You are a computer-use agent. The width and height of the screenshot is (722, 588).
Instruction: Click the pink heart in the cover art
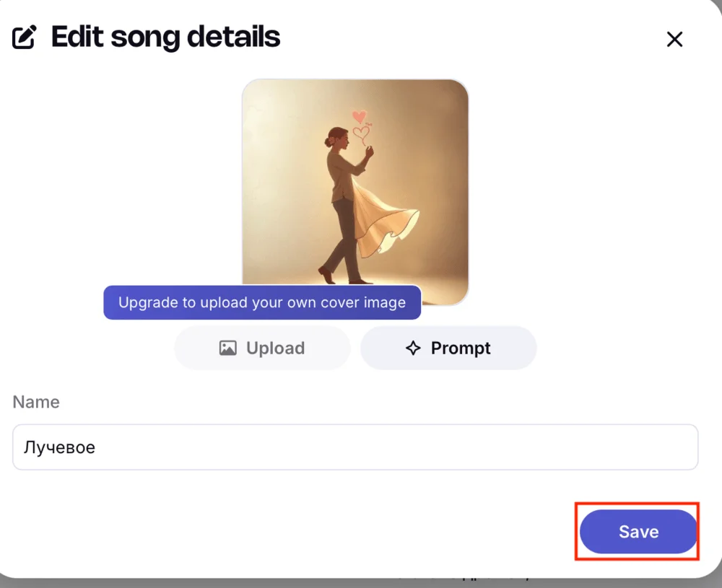point(359,115)
